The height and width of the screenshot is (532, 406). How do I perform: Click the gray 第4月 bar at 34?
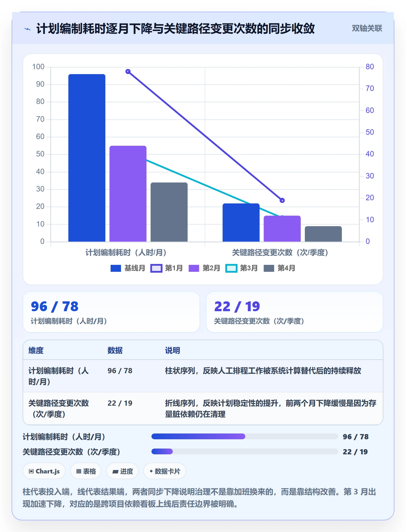point(169,212)
